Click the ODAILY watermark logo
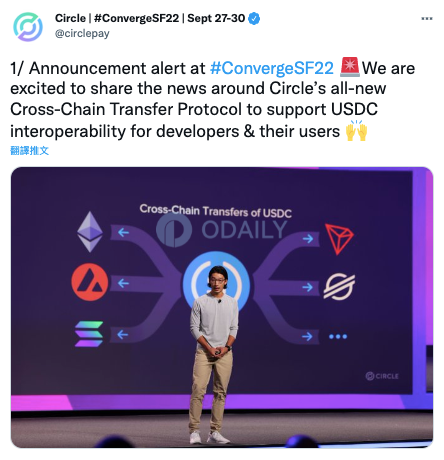Screen dimensions: 444x460 point(221,230)
